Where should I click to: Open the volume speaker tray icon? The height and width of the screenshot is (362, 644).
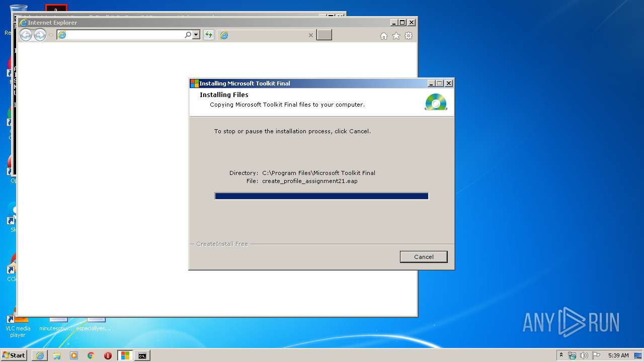(584, 355)
